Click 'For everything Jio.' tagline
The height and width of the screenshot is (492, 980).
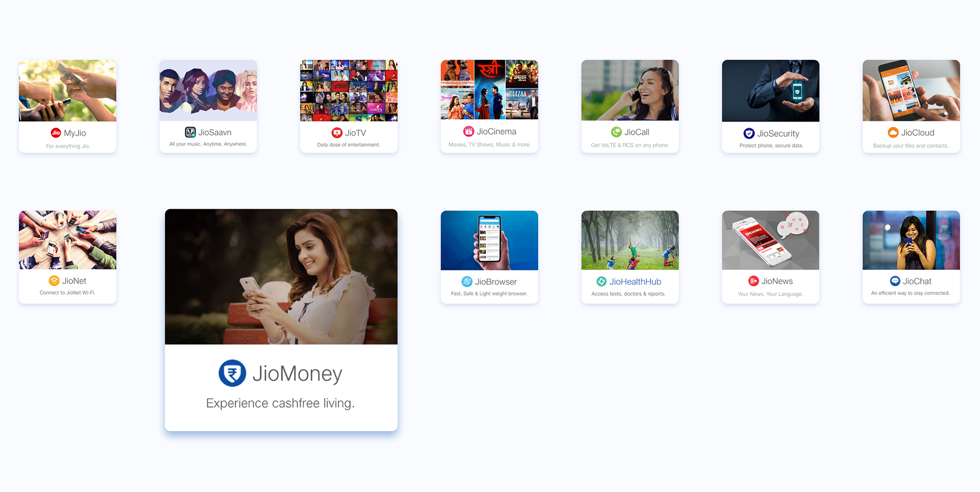(68, 146)
